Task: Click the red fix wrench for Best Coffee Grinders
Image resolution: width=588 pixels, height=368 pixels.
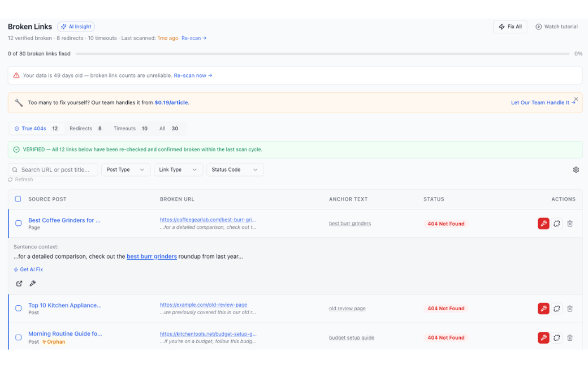Action: (543, 224)
